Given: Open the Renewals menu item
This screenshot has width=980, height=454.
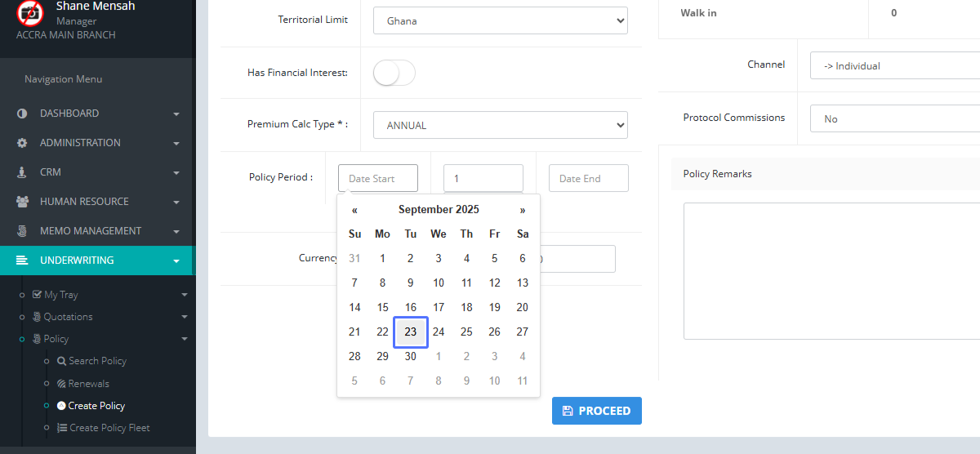Looking at the screenshot, I should (x=88, y=384).
